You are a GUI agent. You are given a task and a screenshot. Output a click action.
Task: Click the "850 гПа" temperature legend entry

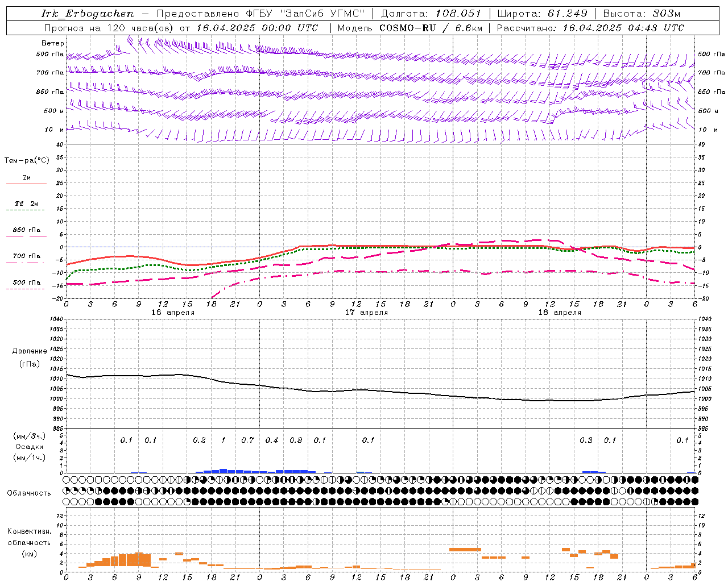coord(27,230)
